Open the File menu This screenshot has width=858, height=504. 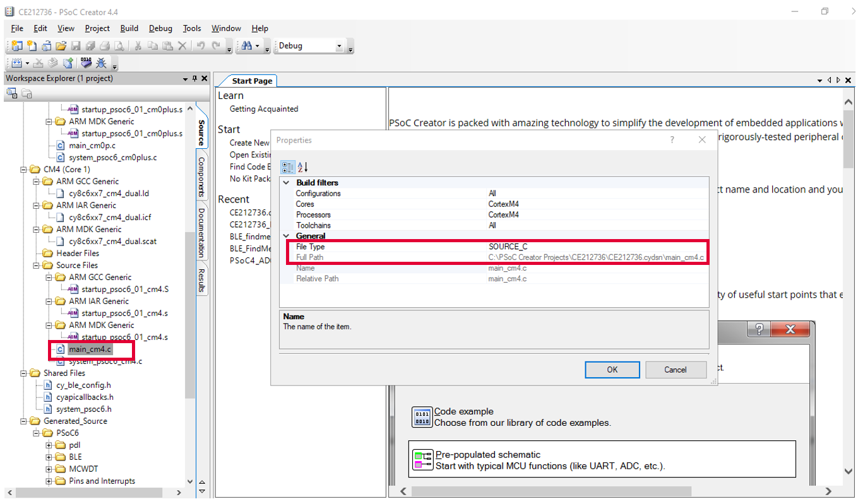17,28
